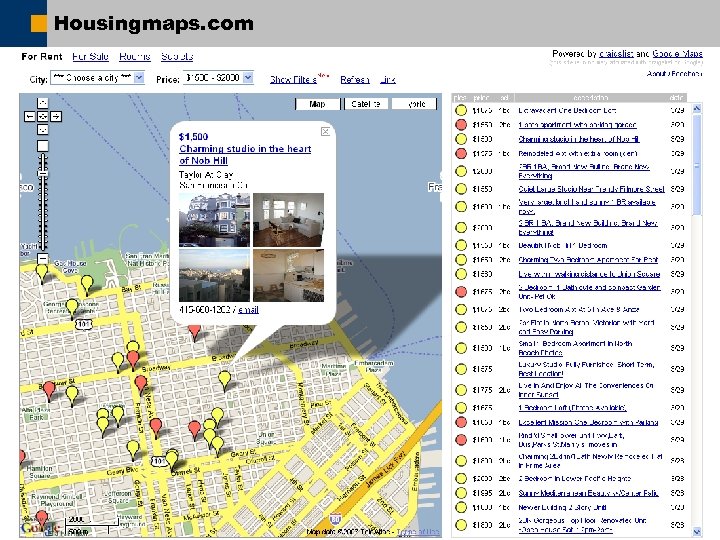Open the '1 Bedroom Loft' listing link
The image size is (720, 540).
(573, 408)
